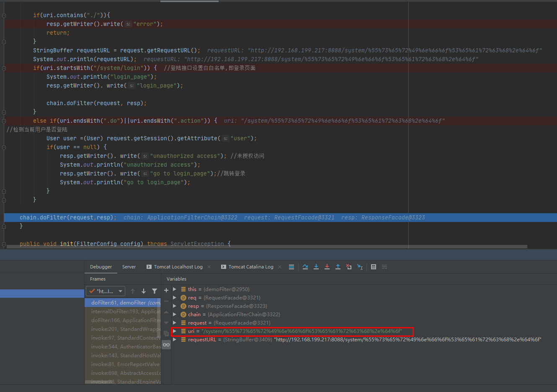Image resolution: width=557 pixels, height=392 pixels.
Task: Click the Step Over debugger icon
Action: (x=305, y=267)
